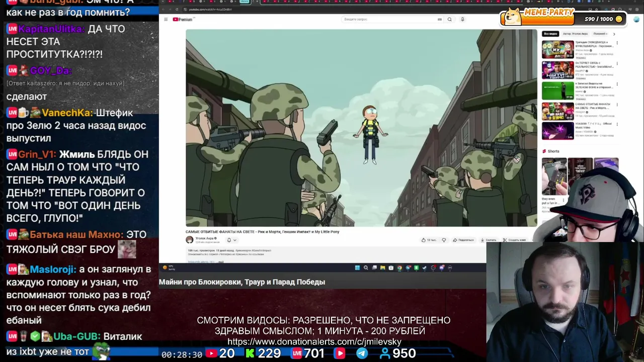This screenshot has height=362, width=644.
Task: Expand description with ещё link
Action: (x=221, y=262)
